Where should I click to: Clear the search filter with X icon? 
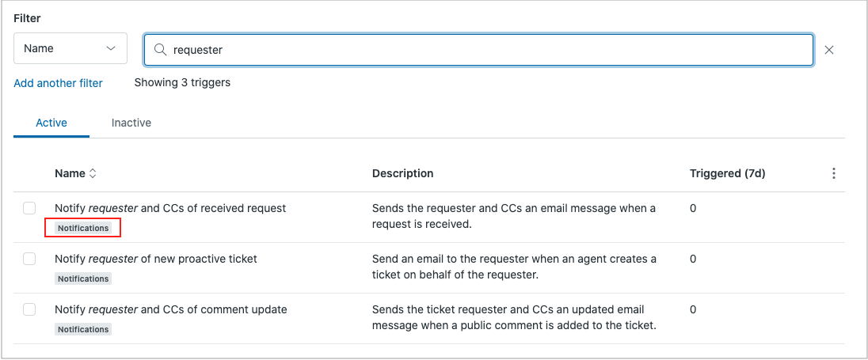[829, 50]
